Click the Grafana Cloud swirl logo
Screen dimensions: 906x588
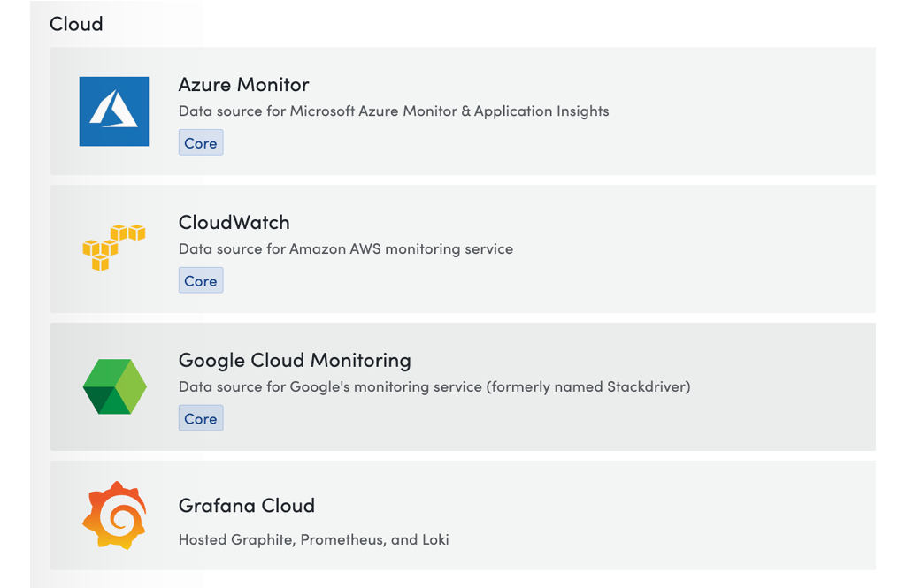click(114, 515)
